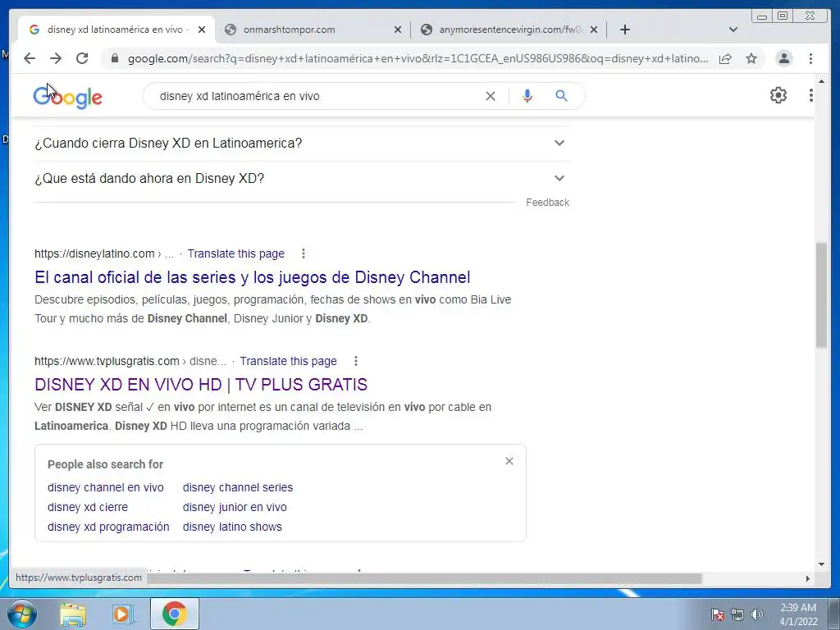Open DISNEY XD EN VIVO HD result
840x630 pixels.
[x=201, y=385]
